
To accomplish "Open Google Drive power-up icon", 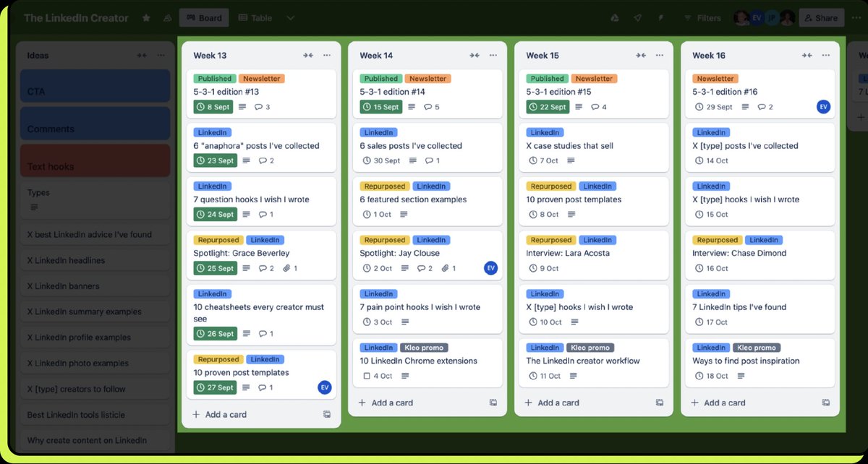I will [x=615, y=18].
